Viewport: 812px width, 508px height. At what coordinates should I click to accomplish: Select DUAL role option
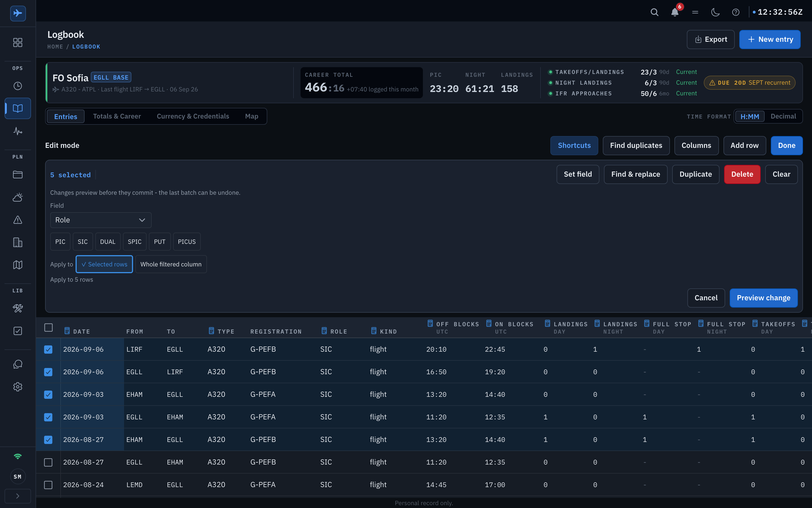coord(108,242)
